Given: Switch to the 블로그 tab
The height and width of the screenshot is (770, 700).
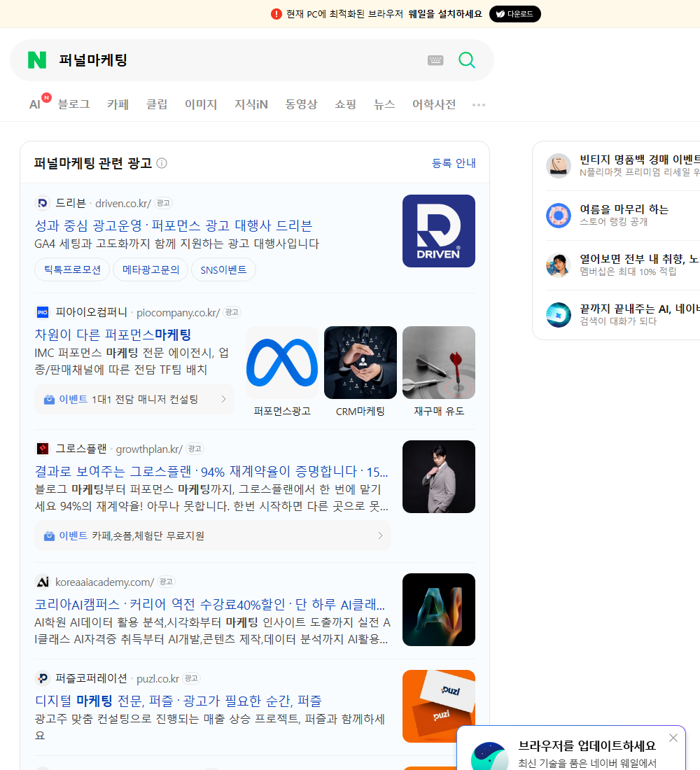Looking at the screenshot, I should click(73, 104).
